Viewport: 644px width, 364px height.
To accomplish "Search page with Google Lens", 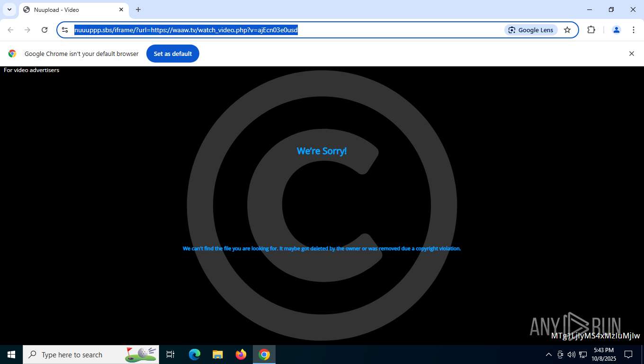I will [x=531, y=30].
